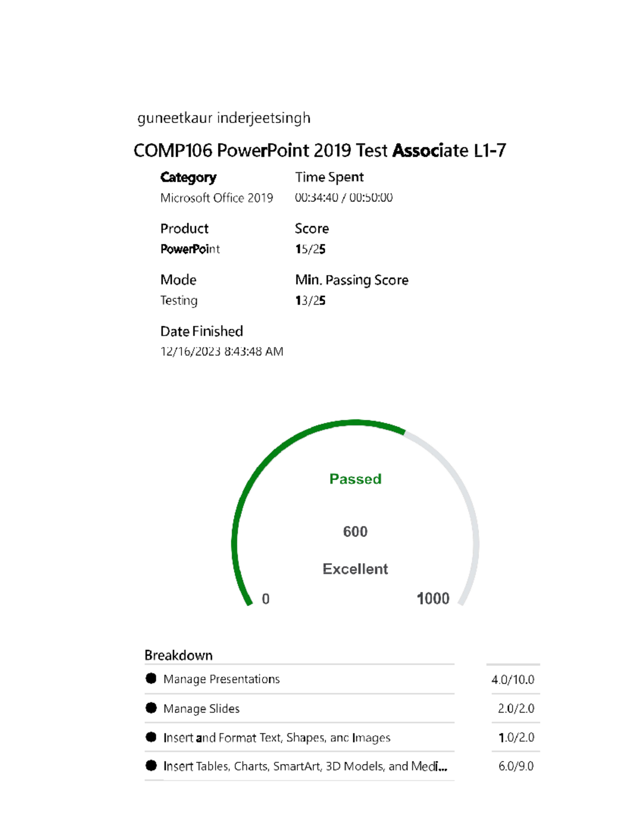
Task: Click the bullet next to Manage Slides
Action: [x=151, y=708]
